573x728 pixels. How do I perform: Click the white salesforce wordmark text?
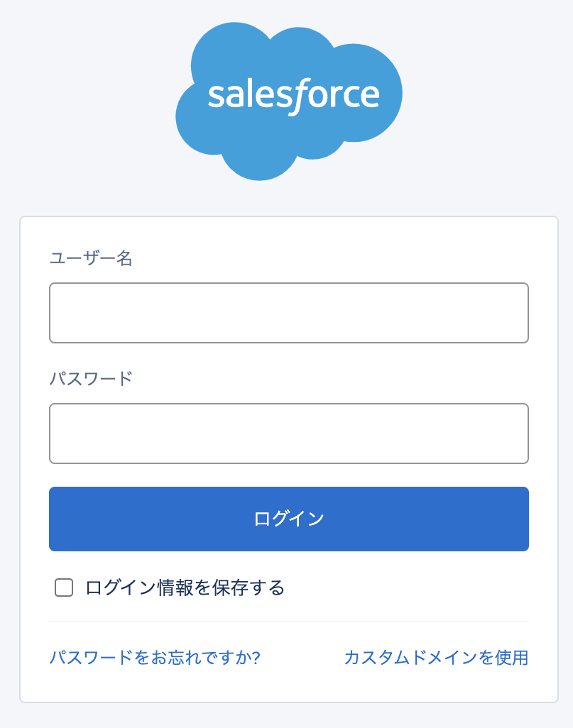[x=293, y=95]
